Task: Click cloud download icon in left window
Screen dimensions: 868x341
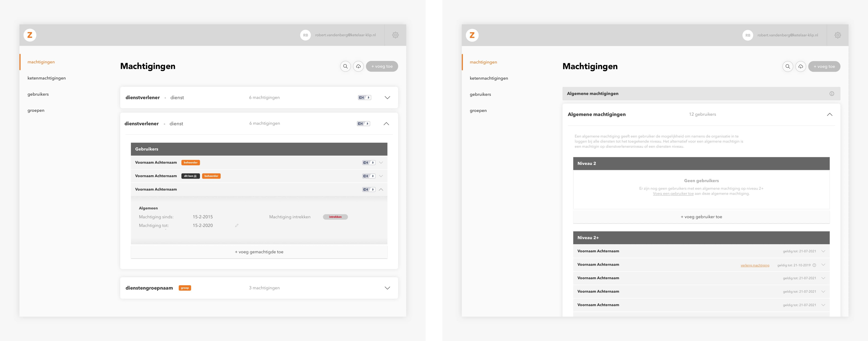Action: [358, 66]
